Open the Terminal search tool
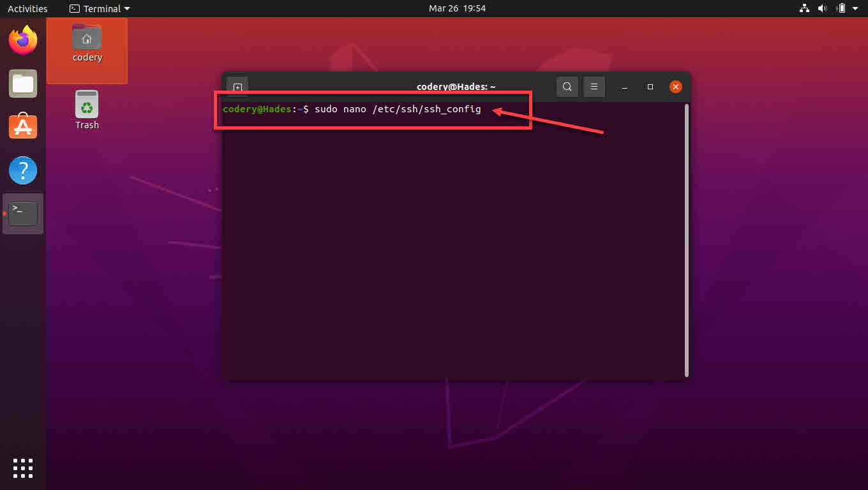 pyautogui.click(x=567, y=87)
